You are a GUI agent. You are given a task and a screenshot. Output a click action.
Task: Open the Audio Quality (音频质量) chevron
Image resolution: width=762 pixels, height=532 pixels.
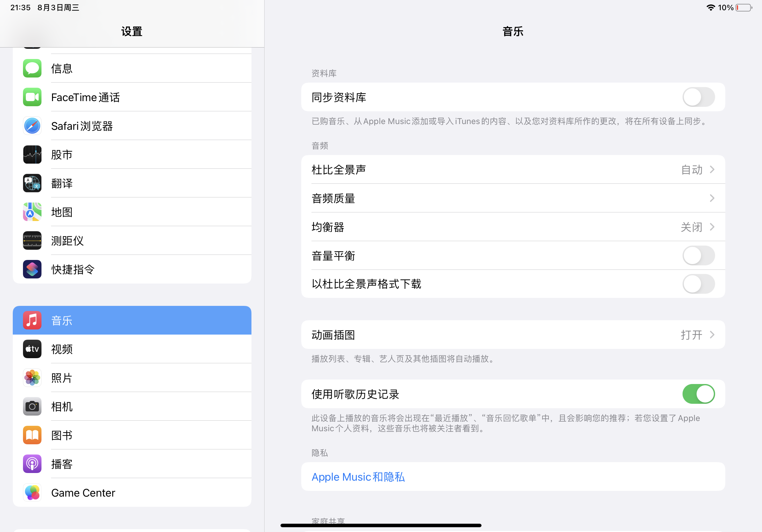pyautogui.click(x=712, y=198)
